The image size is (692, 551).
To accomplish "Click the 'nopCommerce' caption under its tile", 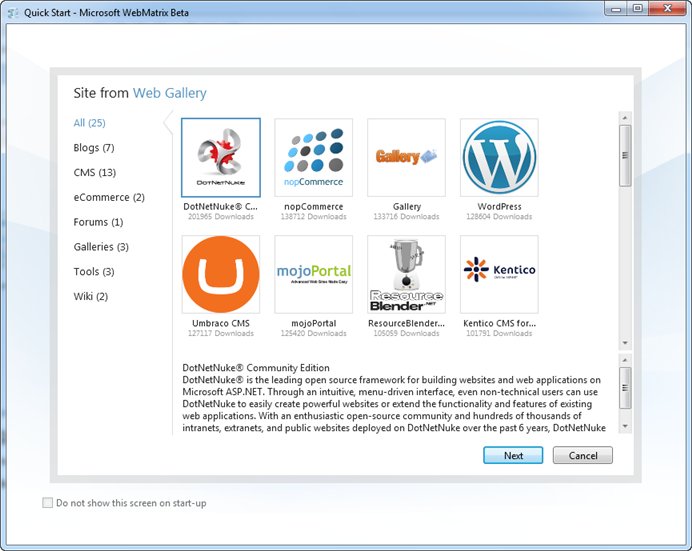I will [x=313, y=206].
